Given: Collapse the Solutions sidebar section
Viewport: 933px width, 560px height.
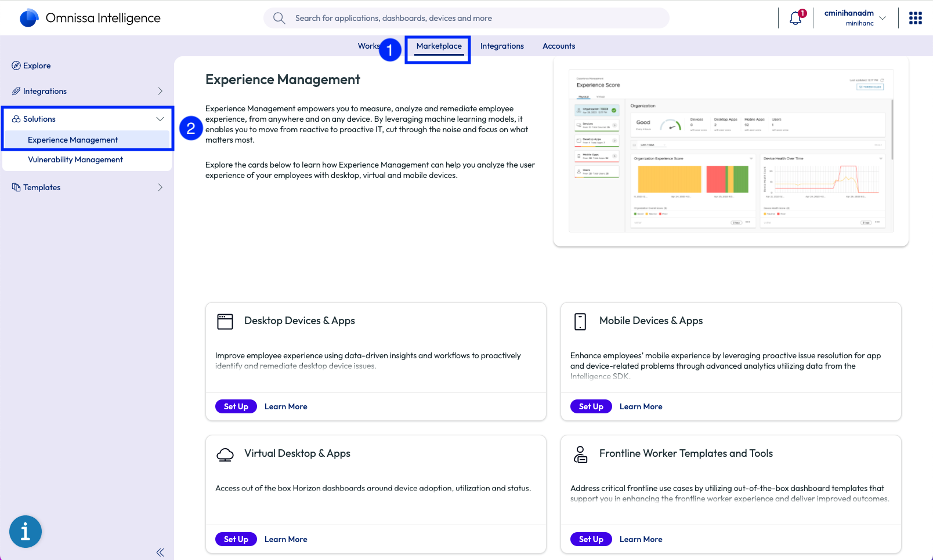Looking at the screenshot, I should click(x=160, y=119).
